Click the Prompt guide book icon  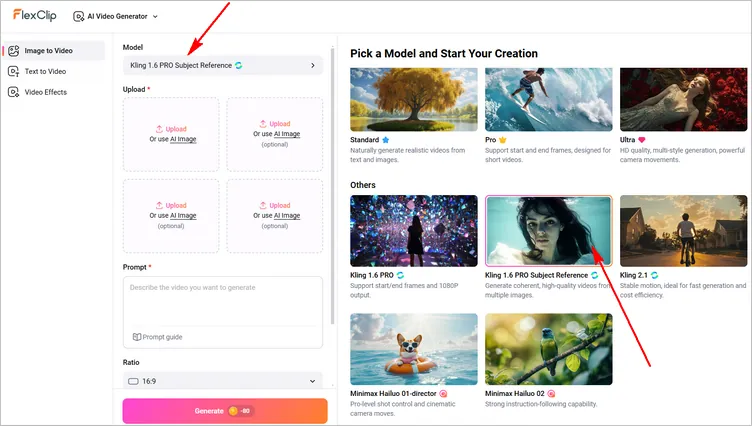coord(137,337)
